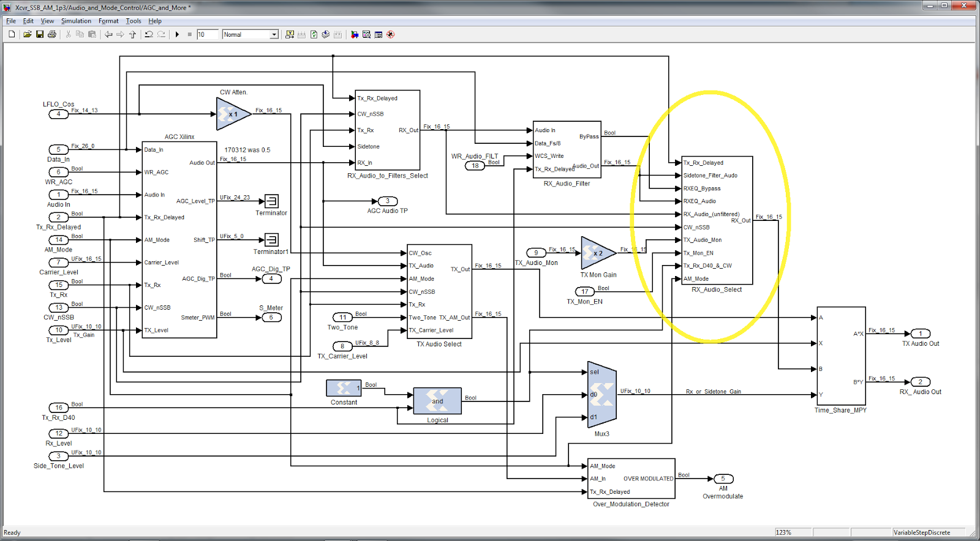Select the CW Atten. gain block

click(233, 114)
